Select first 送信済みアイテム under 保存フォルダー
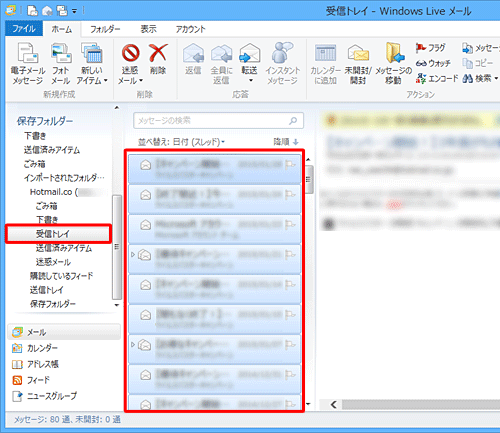Image resolution: width=500 pixels, height=433 pixels. click(x=52, y=150)
